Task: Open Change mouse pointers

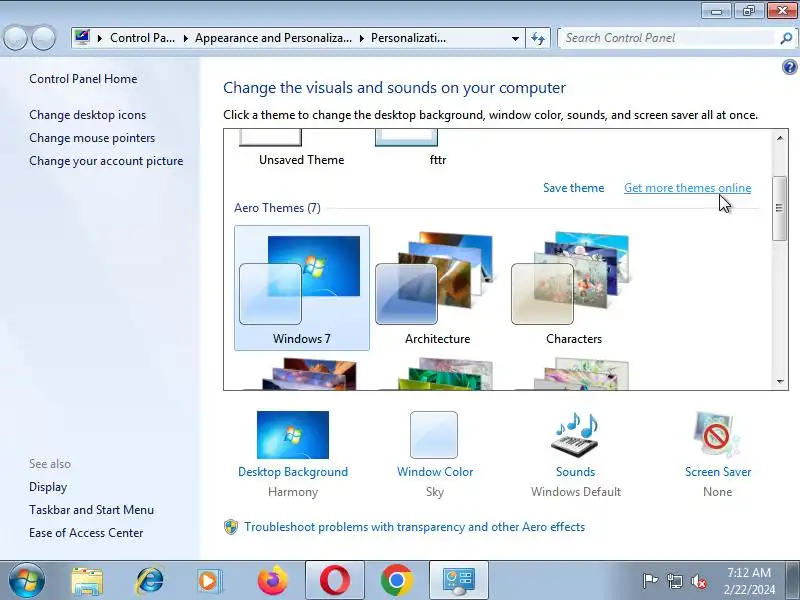Action: (x=92, y=138)
